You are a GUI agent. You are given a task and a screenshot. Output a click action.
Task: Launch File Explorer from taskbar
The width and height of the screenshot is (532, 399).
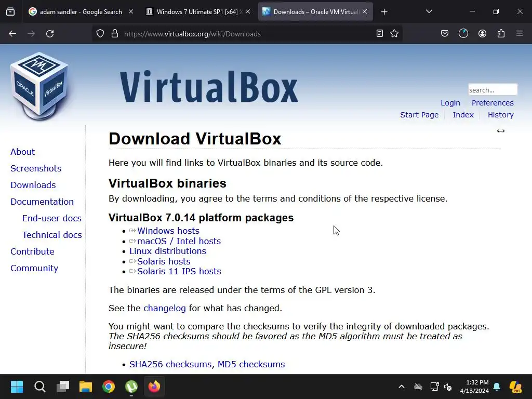click(x=86, y=387)
